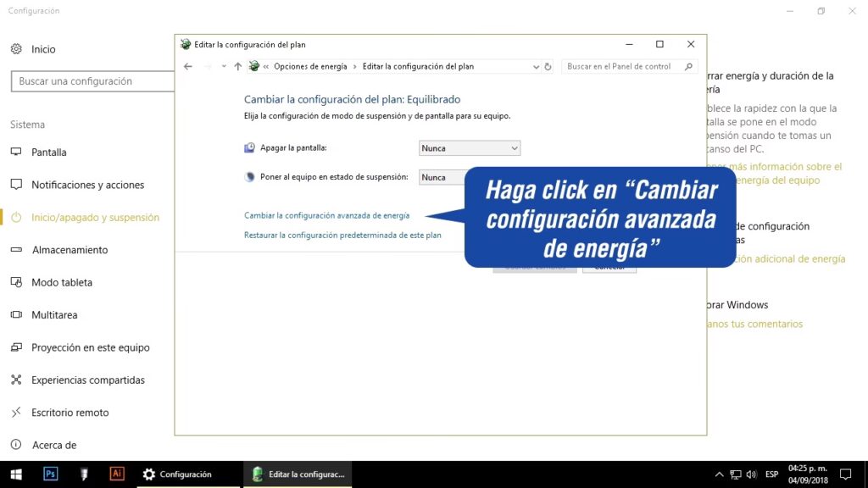Click the Back arrow in Control Panel window
This screenshot has width=868, height=488.
188,66
